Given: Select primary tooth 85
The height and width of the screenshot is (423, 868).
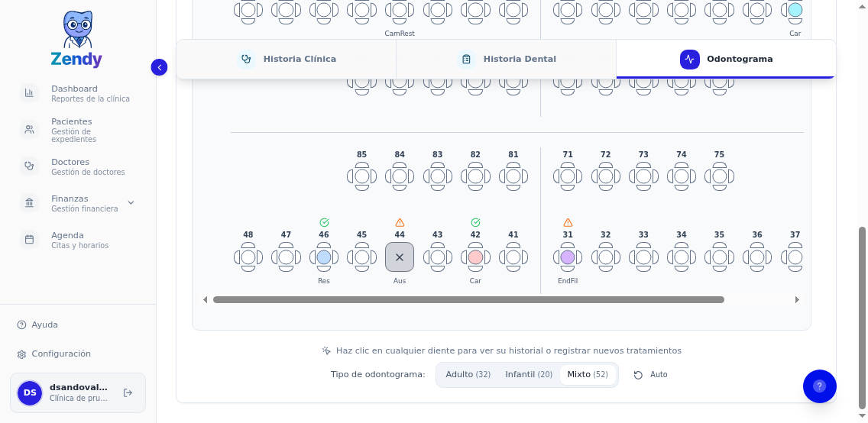Looking at the screenshot, I should (x=361, y=176).
